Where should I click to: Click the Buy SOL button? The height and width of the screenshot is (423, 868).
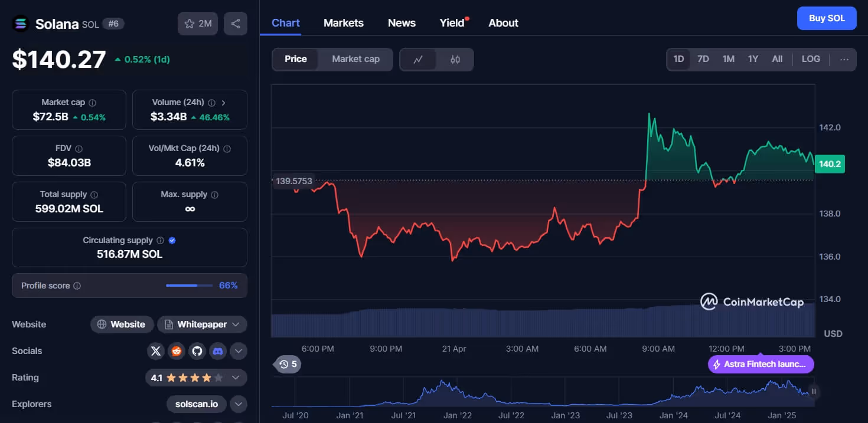[x=827, y=18]
